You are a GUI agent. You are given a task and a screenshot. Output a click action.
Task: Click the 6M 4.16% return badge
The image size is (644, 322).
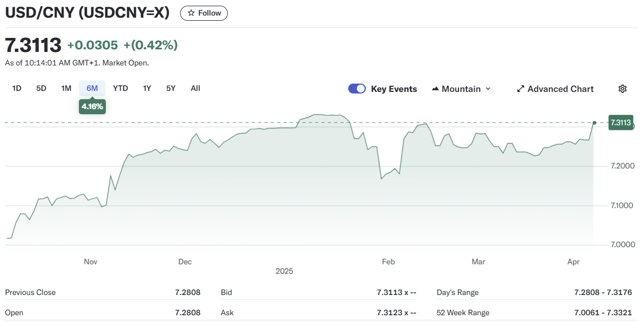92,107
